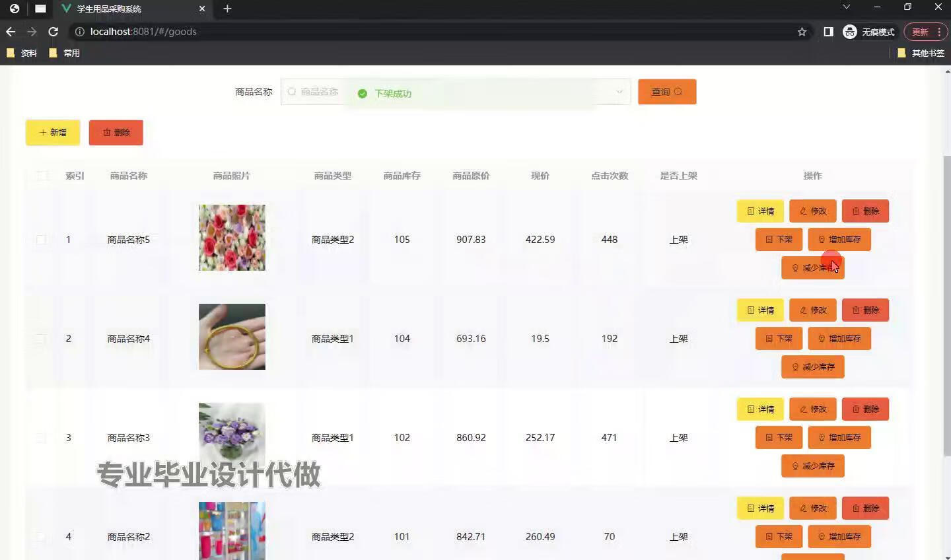Click the 点击次数 column header

coord(609,176)
